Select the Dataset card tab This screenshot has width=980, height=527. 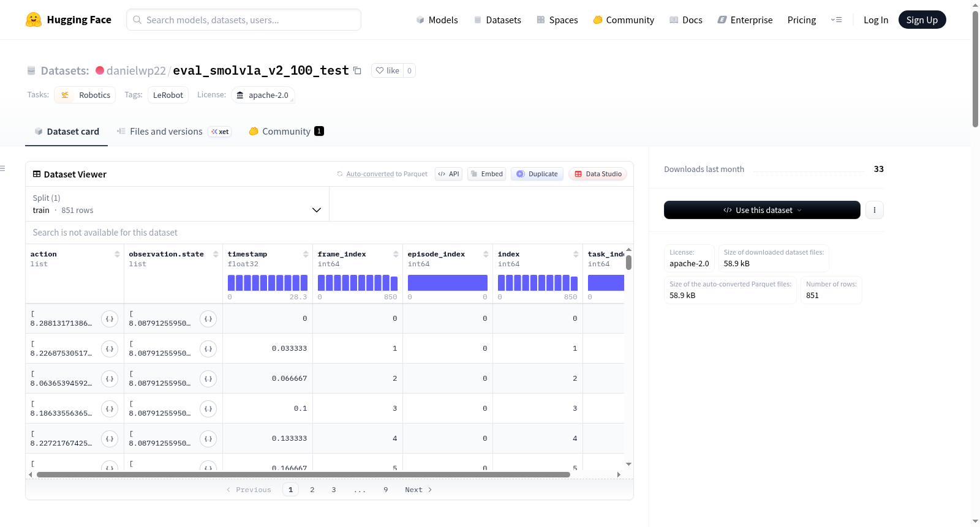point(67,132)
